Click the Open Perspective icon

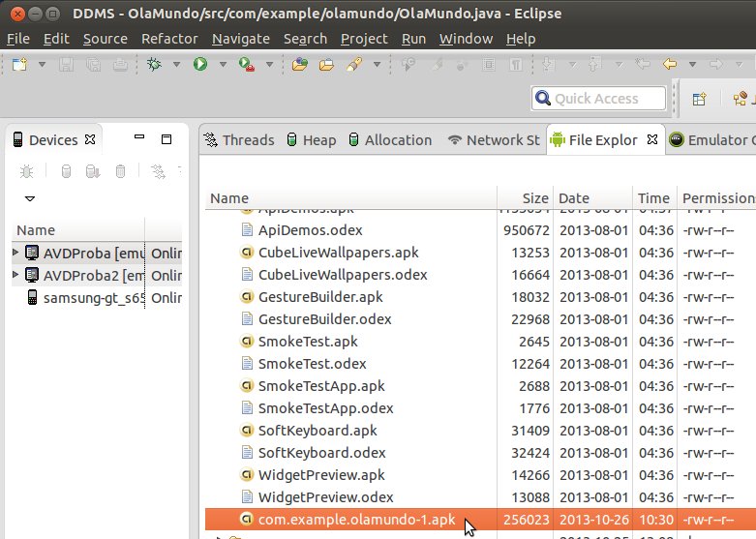click(x=699, y=99)
